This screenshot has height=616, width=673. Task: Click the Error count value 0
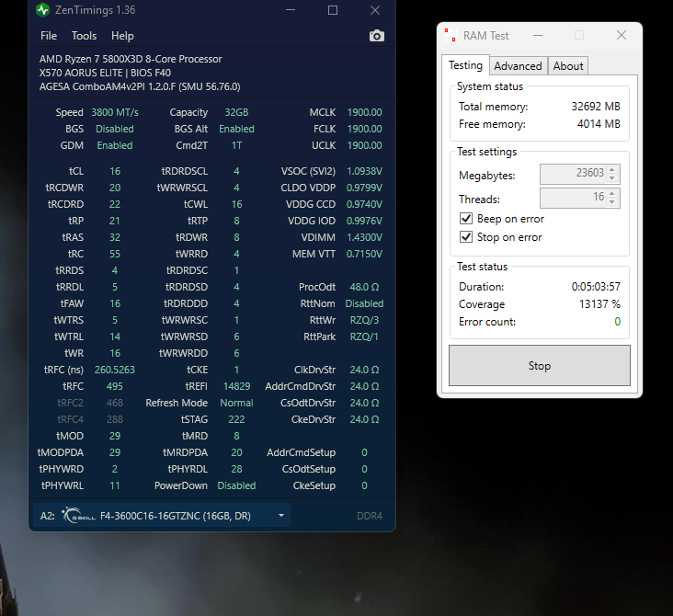point(617,322)
